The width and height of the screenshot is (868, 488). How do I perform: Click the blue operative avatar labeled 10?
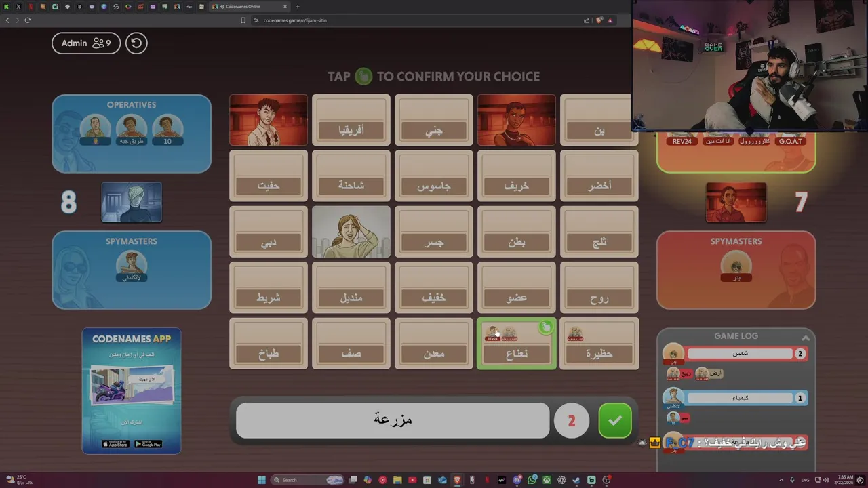(x=167, y=129)
